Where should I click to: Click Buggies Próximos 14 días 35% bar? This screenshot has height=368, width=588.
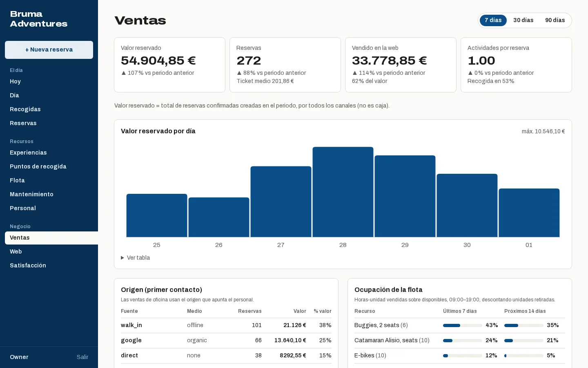524,325
